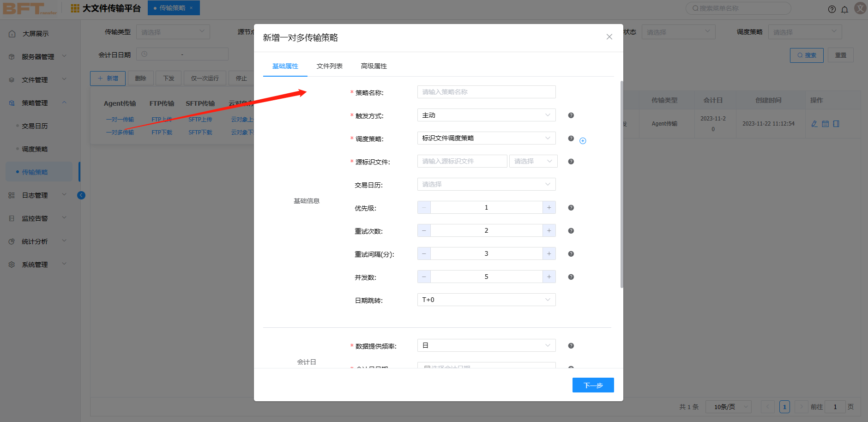Click the 下一步 button
This screenshot has width=868, height=422.
593,385
